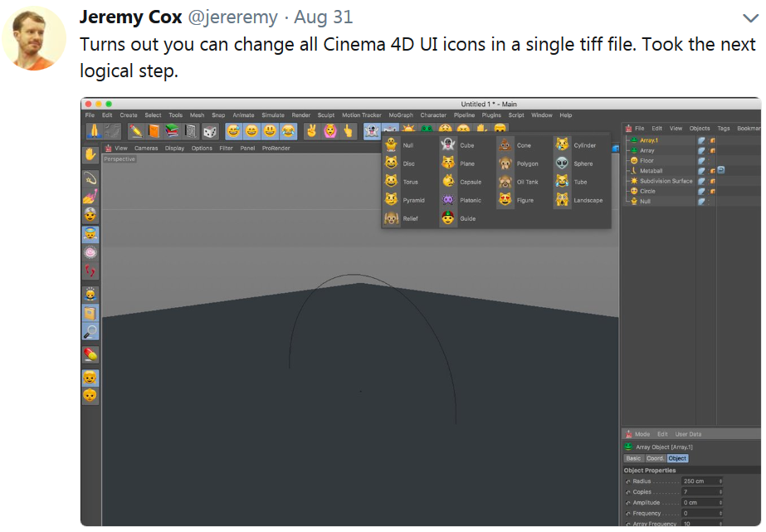
Task: Click the victory hand toolbar icon
Action: 312,131
